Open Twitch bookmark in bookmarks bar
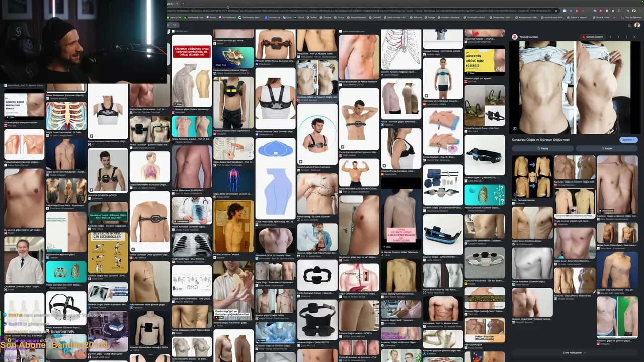This screenshot has height=362, width=644. (211, 17)
